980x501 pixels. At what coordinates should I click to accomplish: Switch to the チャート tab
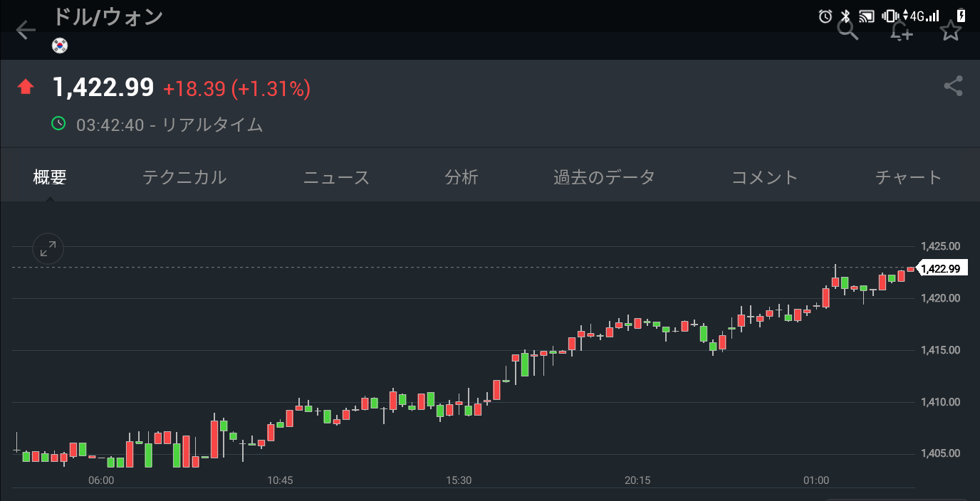coord(908,177)
